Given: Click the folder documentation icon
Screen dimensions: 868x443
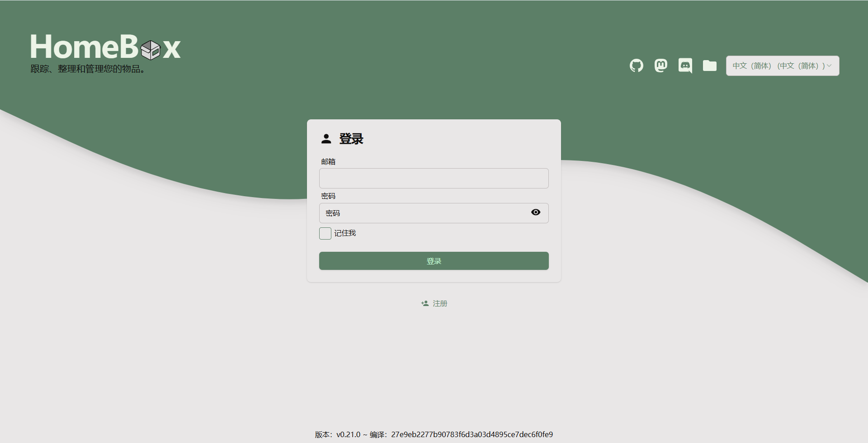Looking at the screenshot, I should click(x=709, y=66).
